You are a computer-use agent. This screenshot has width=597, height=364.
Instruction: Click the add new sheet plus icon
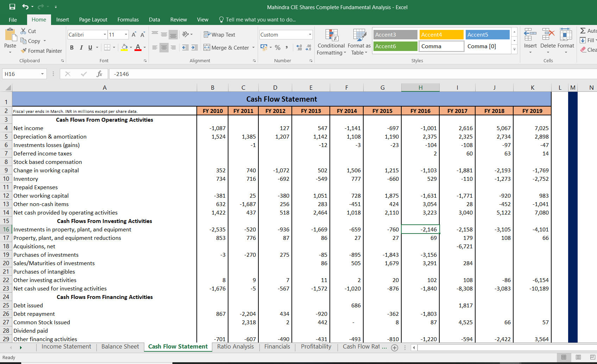click(x=395, y=348)
